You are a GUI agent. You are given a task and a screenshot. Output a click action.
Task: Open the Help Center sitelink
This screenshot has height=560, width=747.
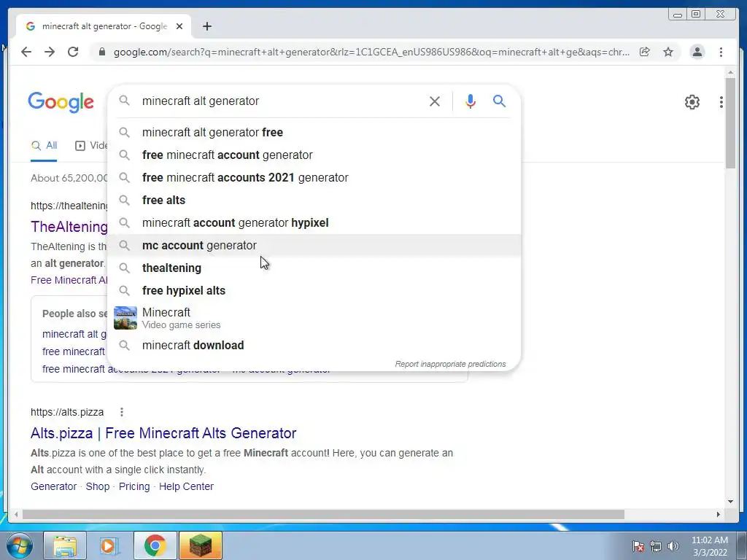coord(186,486)
